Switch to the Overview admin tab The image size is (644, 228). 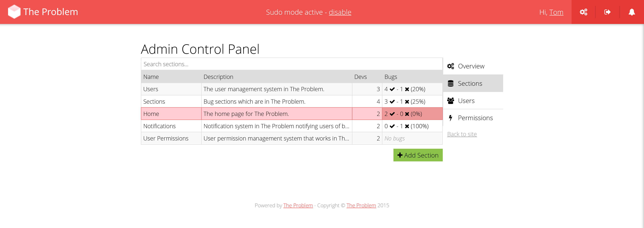click(x=471, y=66)
